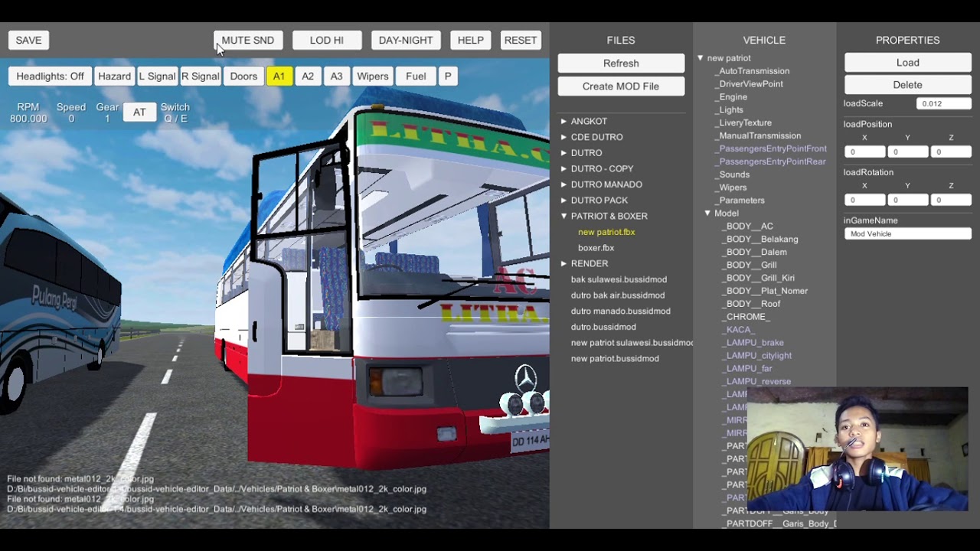Screen dimensions: 980x551
Task: Edit loadRotation Z field
Action: (952, 200)
